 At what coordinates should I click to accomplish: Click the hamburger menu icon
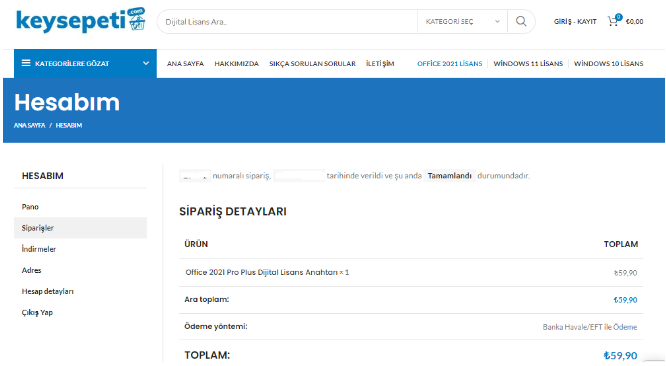click(26, 63)
